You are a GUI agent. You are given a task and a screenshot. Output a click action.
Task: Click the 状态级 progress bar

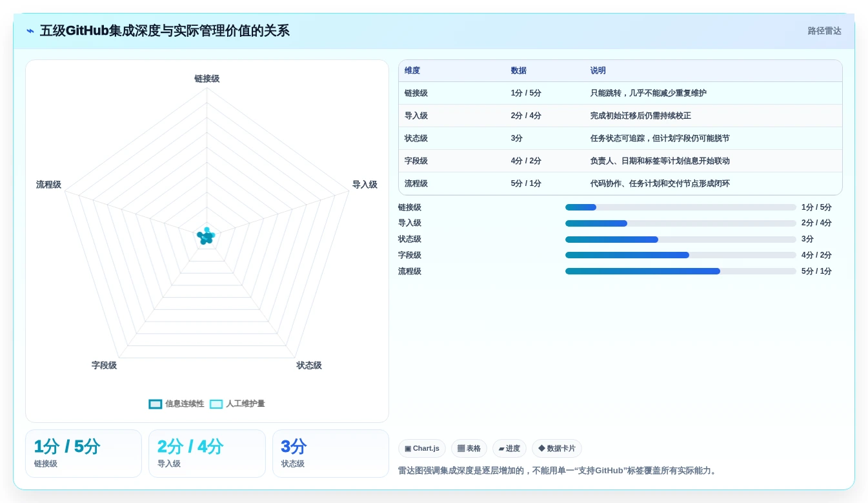[681, 240]
